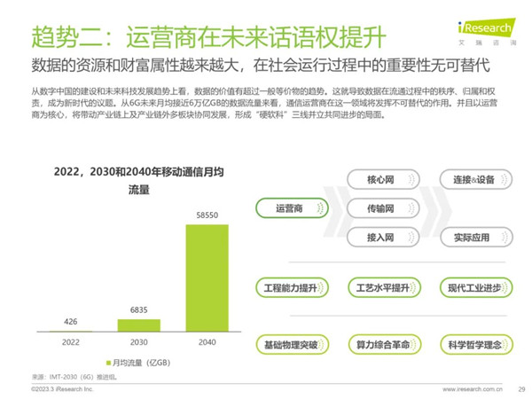
Task: Select the 接入网 pill box
Action: tap(383, 237)
